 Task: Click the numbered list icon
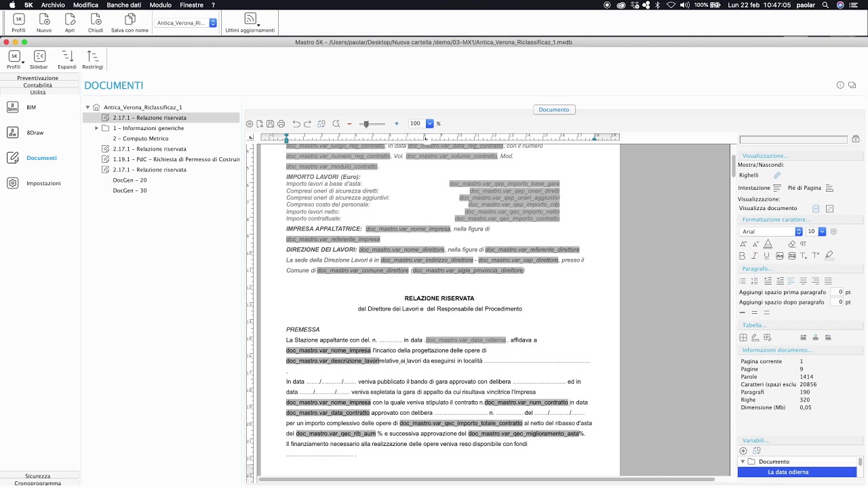755,281
